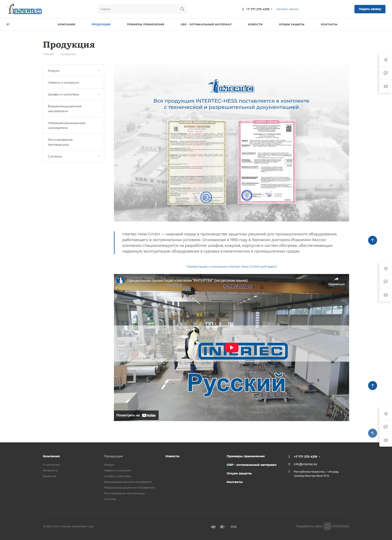Open Навесы и козырьки in the footer

[x=118, y=470]
